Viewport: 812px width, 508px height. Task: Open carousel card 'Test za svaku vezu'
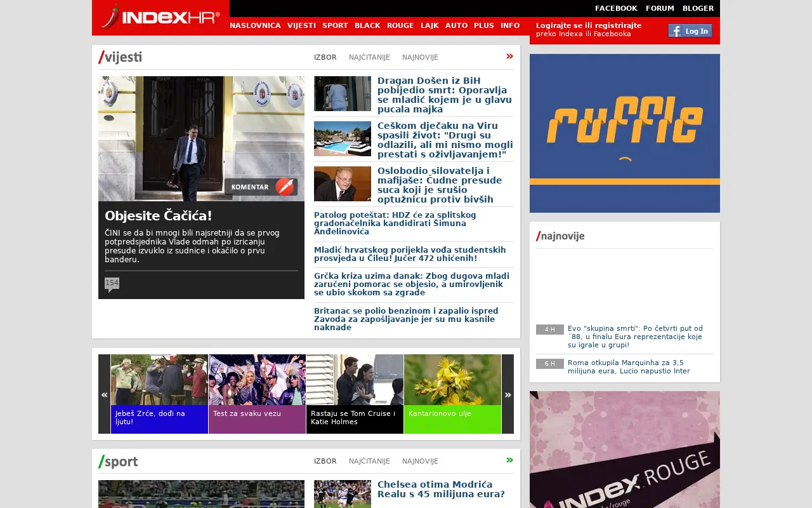click(x=257, y=394)
